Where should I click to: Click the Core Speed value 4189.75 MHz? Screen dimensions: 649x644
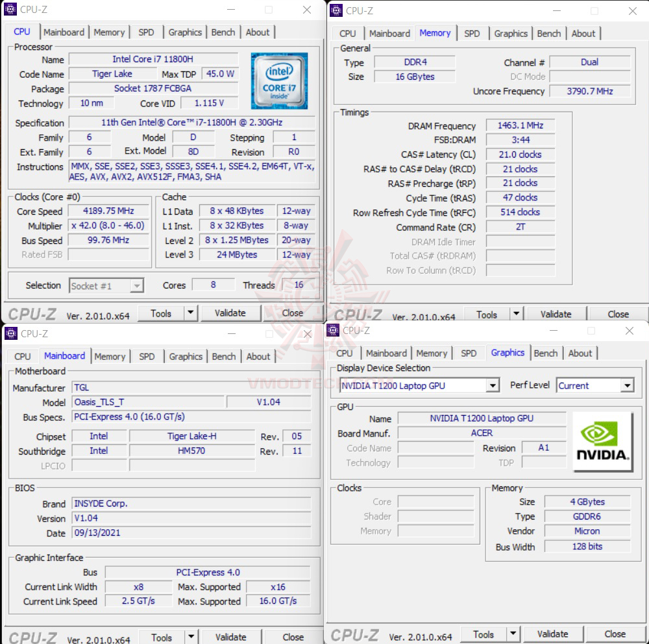pos(108,211)
